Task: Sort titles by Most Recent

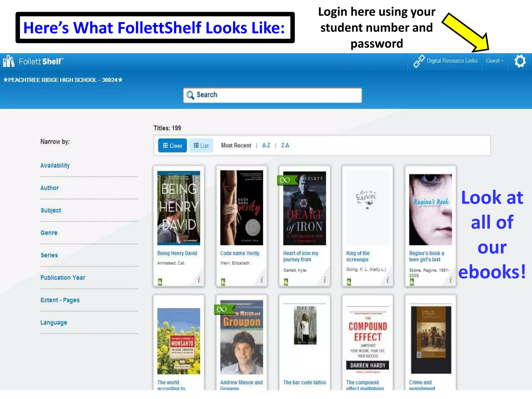Action: click(236, 145)
